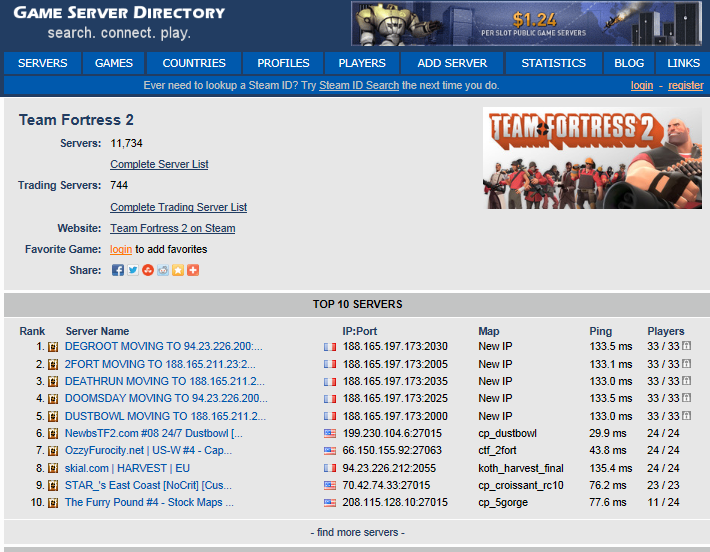The width and height of the screenshot is (710, 552).
Task: Click French flag for 188.165.197.173:2005
Action: coord(330,364)
